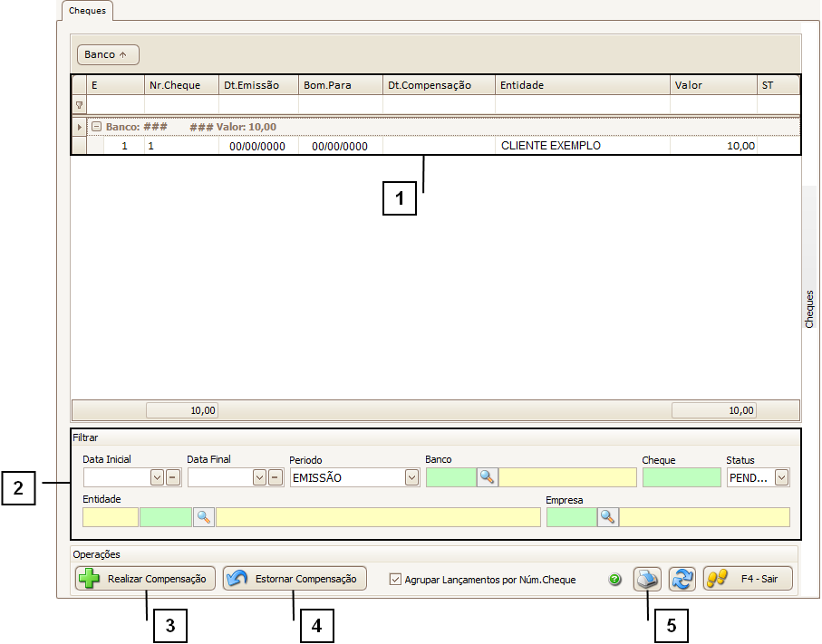This screenshot has height=644, width=822.
Task: Click the green help question mark icon
Action: tap(615, 580)
